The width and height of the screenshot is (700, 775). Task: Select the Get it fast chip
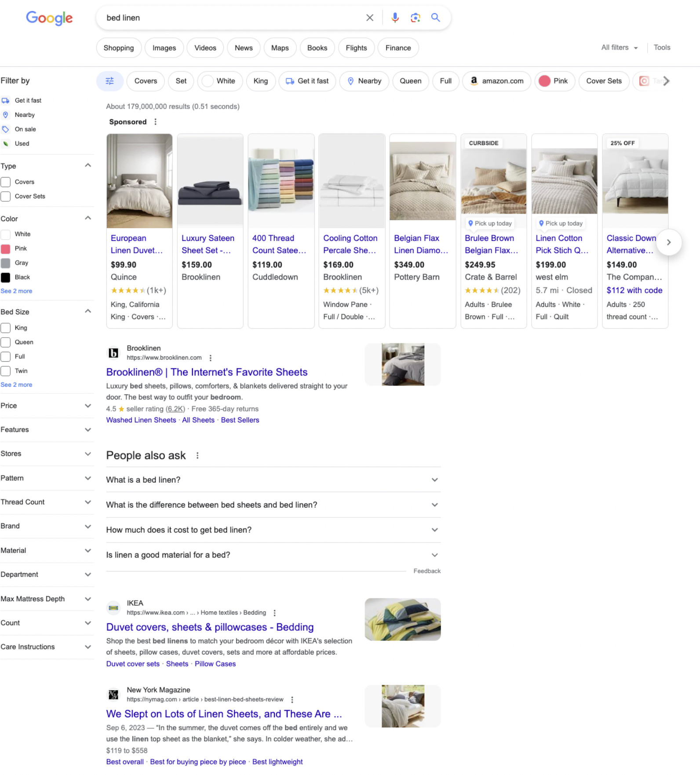(307, 81)
